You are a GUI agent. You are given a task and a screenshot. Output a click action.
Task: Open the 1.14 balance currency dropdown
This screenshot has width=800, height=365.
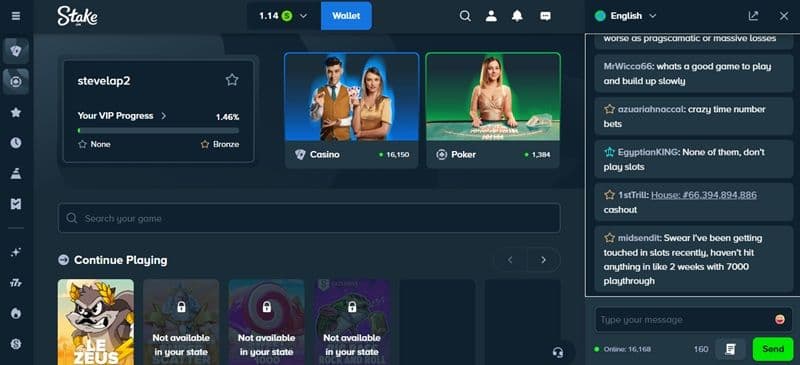point(284,16)
